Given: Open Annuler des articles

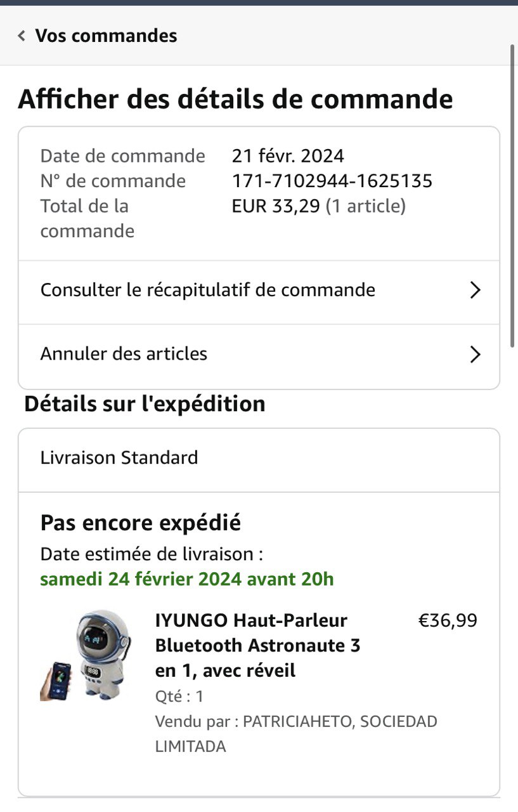Looking at the screenshot, I should pyautogui.click(x=124, y=354).
